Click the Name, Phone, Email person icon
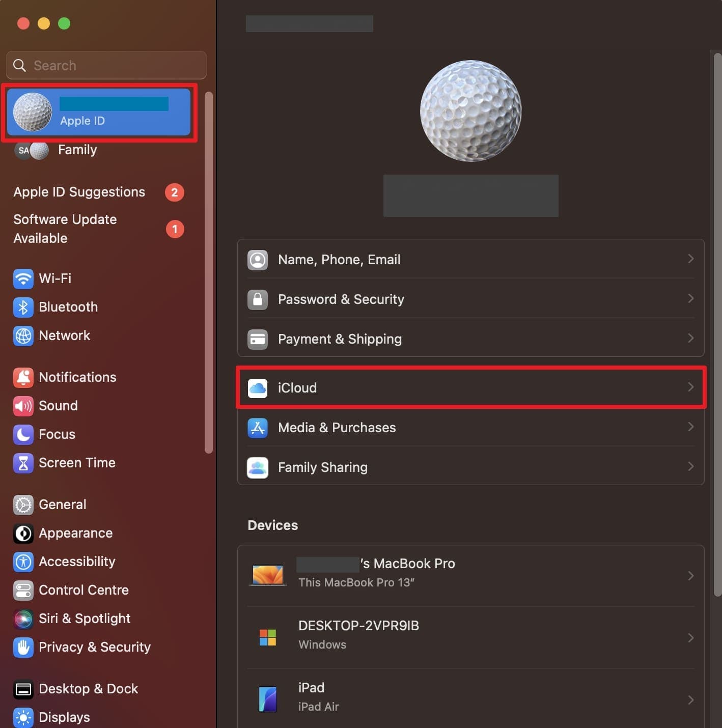The height and width of the screenshot is (728, 722). pyautogui.click(x=258, y=260)
